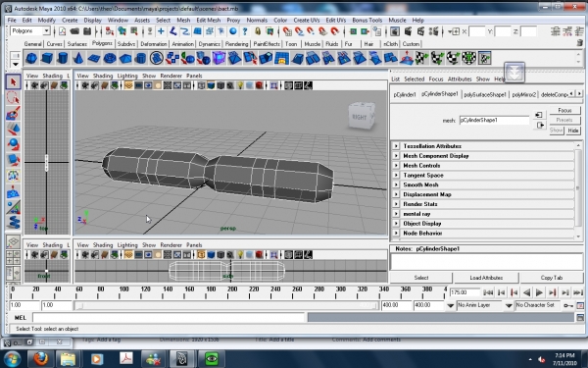Activate the Scale tool in toolbox

pos(13,160)
